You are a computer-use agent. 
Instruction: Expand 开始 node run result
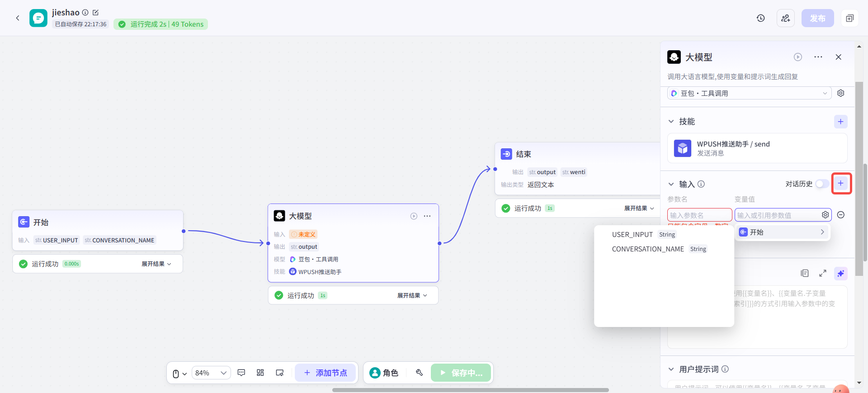click(x=156, y=264)
